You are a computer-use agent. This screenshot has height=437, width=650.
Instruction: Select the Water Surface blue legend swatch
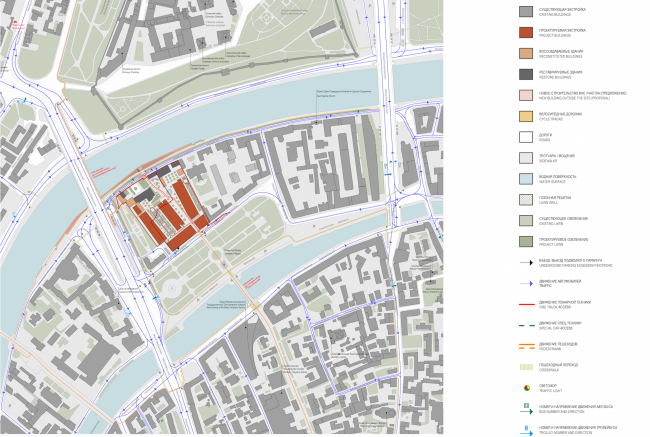(526, 180)
